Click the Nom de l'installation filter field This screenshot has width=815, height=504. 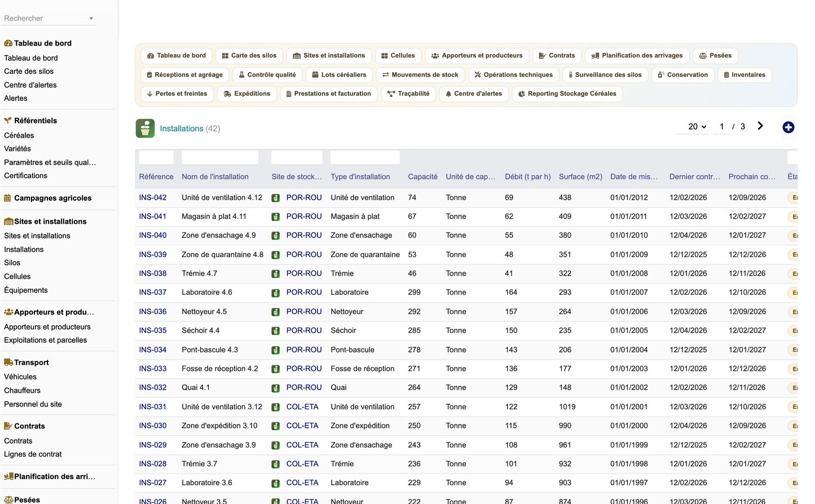point(220,157)
